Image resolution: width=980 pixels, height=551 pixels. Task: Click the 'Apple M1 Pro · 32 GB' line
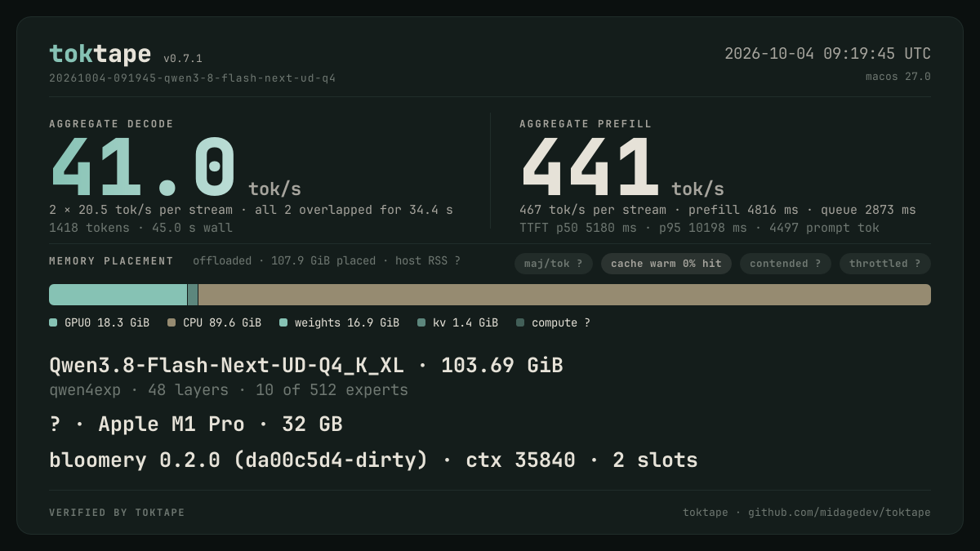[196, 424]
